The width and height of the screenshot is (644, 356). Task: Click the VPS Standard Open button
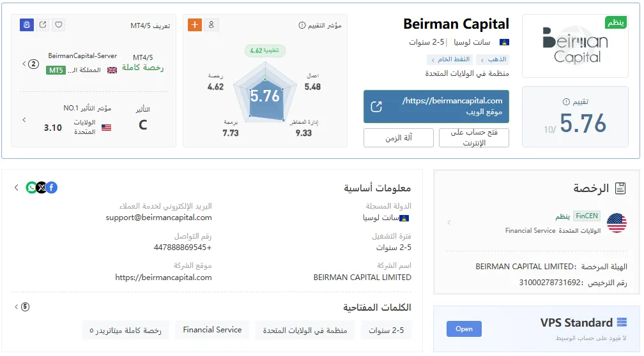point(464,329)
